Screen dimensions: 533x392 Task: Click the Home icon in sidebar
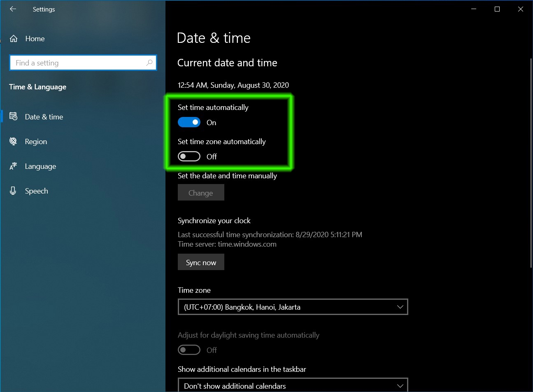click(14, 39)
